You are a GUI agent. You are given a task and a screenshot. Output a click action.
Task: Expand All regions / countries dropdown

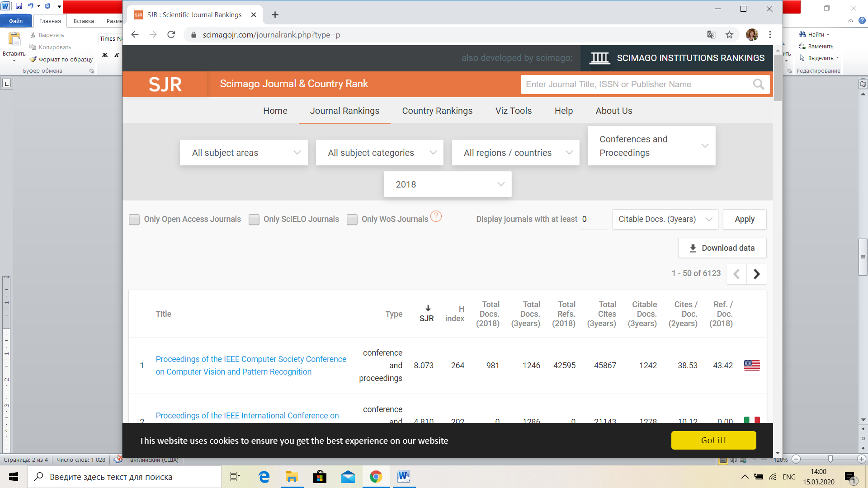(x=516, y=153)
